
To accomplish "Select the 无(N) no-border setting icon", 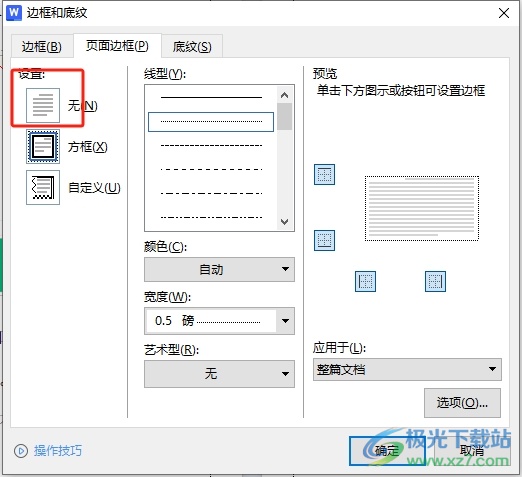I will coord(43,105).
